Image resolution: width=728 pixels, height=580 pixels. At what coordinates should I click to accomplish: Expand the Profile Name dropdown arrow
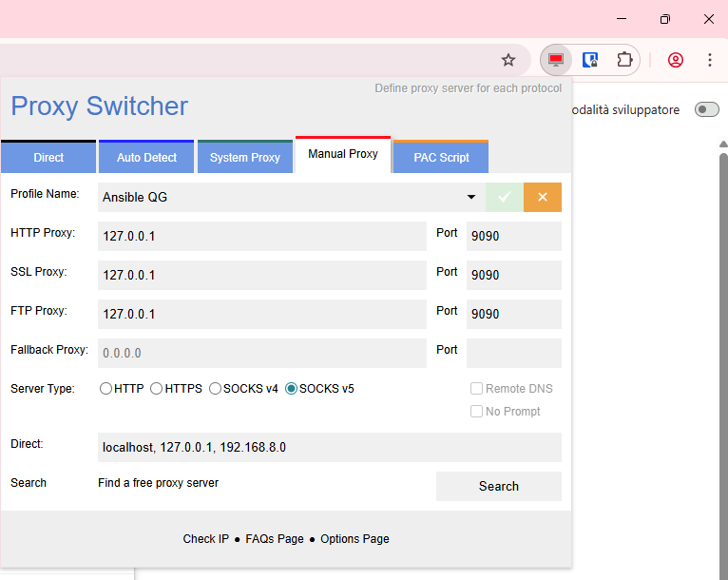471,197
